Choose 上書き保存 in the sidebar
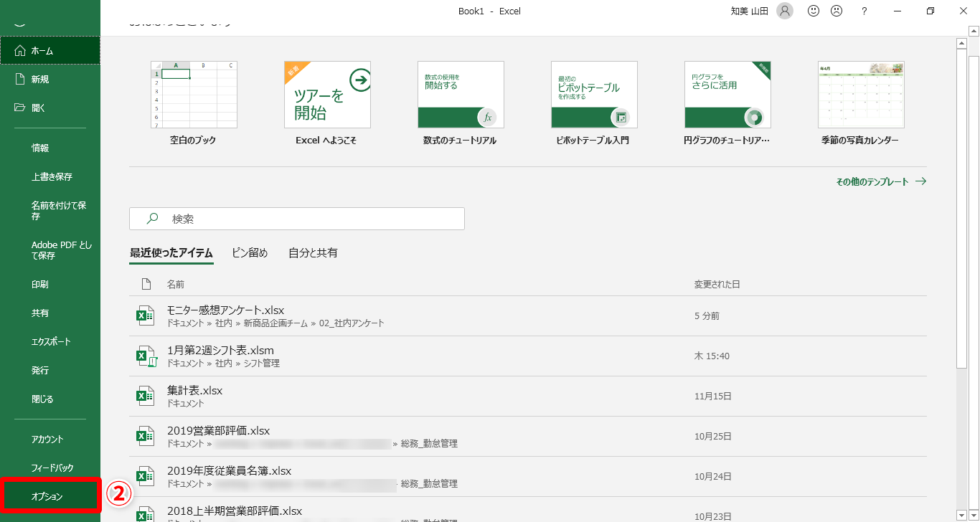980x522 pixels. pyautogui.click(x=50, y=176)
